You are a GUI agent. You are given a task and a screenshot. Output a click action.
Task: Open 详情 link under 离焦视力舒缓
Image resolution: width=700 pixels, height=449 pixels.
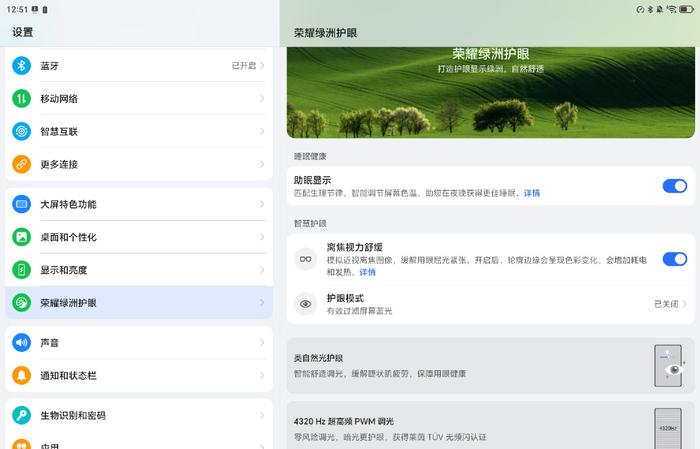(x=367, y=272)
